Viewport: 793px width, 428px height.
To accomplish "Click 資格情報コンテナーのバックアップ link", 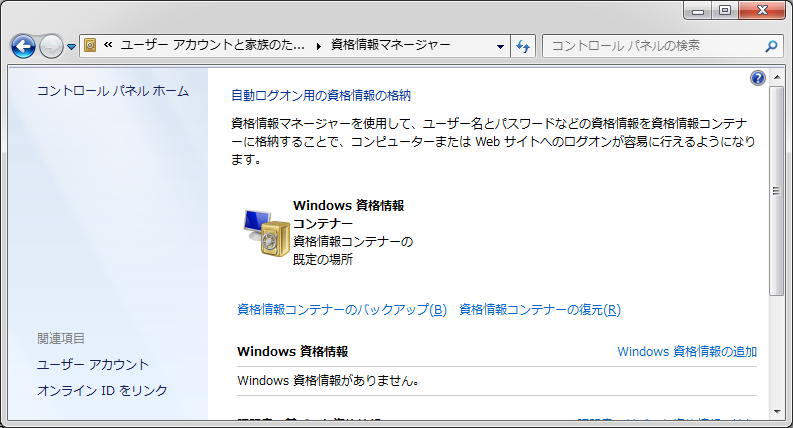I will [x=342, y=310].
